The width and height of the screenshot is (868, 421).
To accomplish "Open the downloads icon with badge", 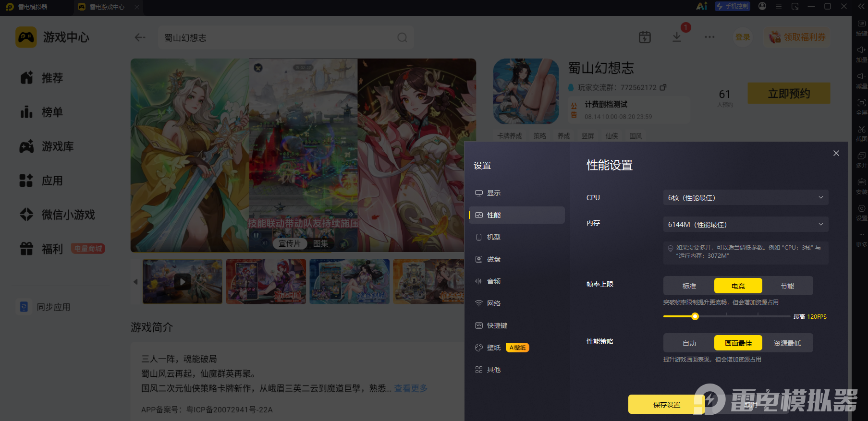I will pos(677,37).
